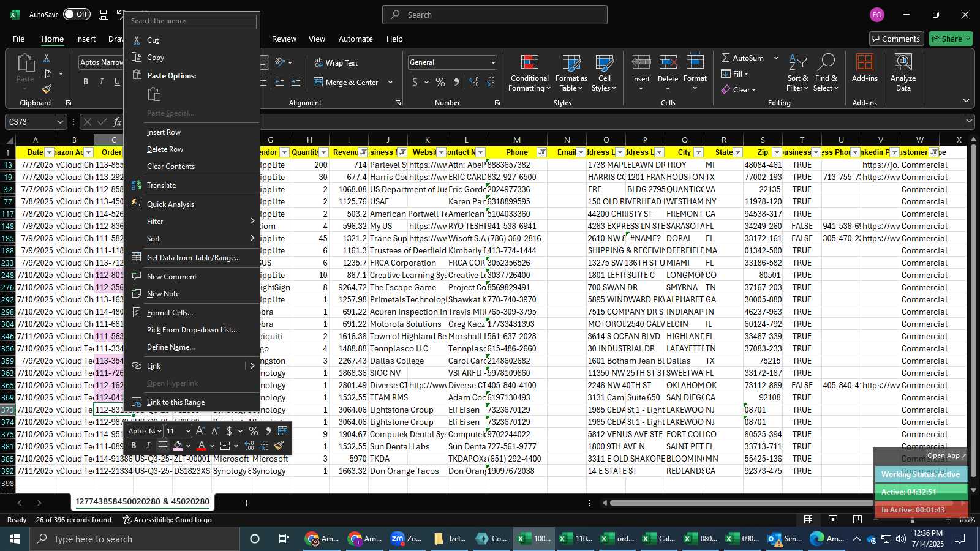
Task: Open Cell Styles gallery
Action: [x=604, y=73]
